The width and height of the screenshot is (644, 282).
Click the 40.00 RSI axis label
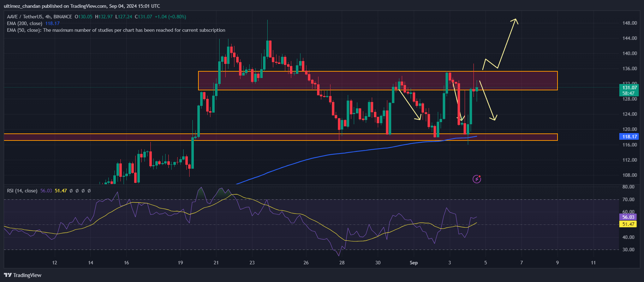point(628,237)
